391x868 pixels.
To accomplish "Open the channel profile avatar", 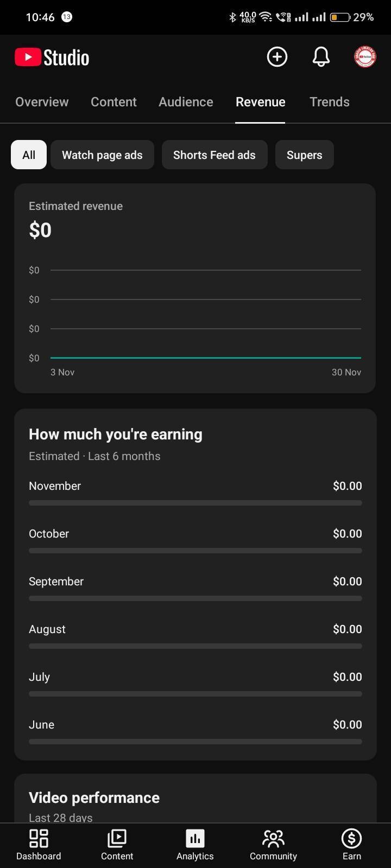I will point(365,57).
